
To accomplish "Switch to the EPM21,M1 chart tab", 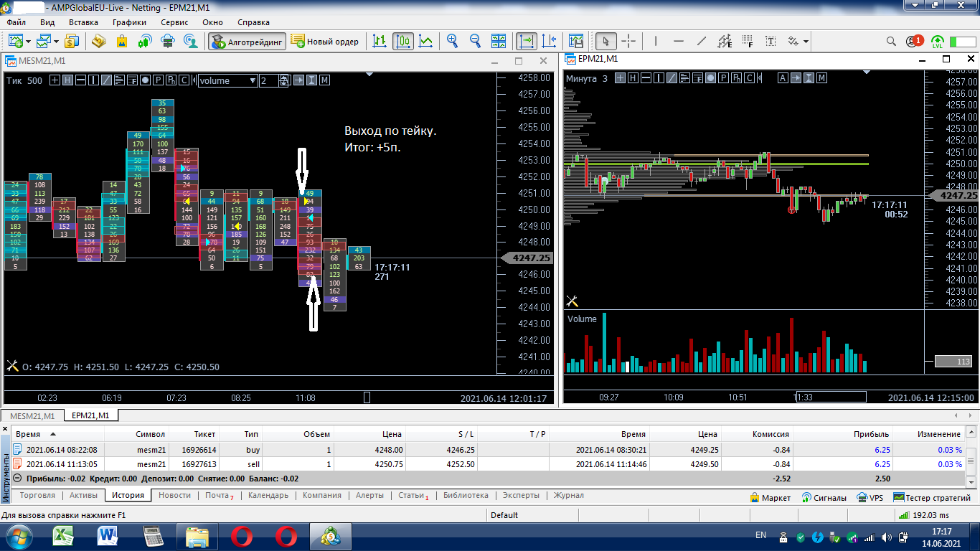I will pos(91,415).
